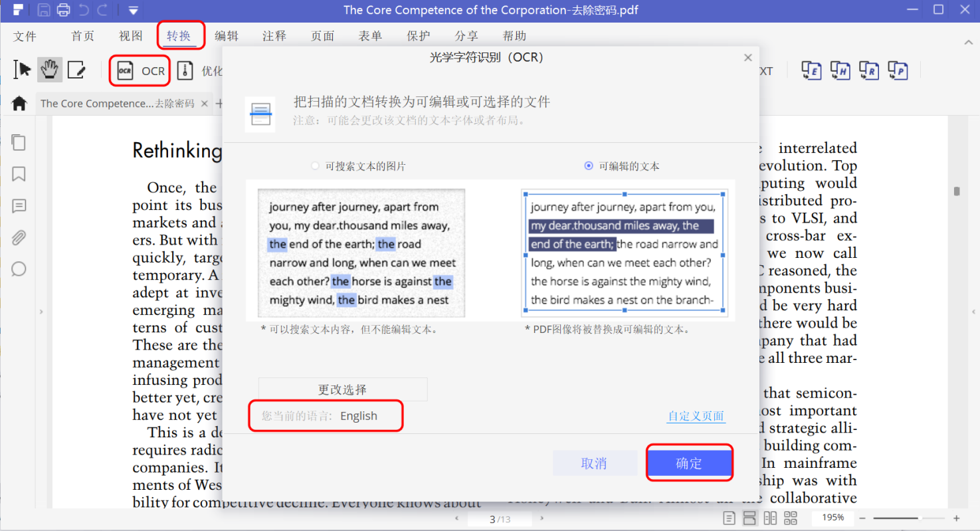Click the 自定义页面 link
Viewport: 980px width, 531px height.
pos(696,417)
